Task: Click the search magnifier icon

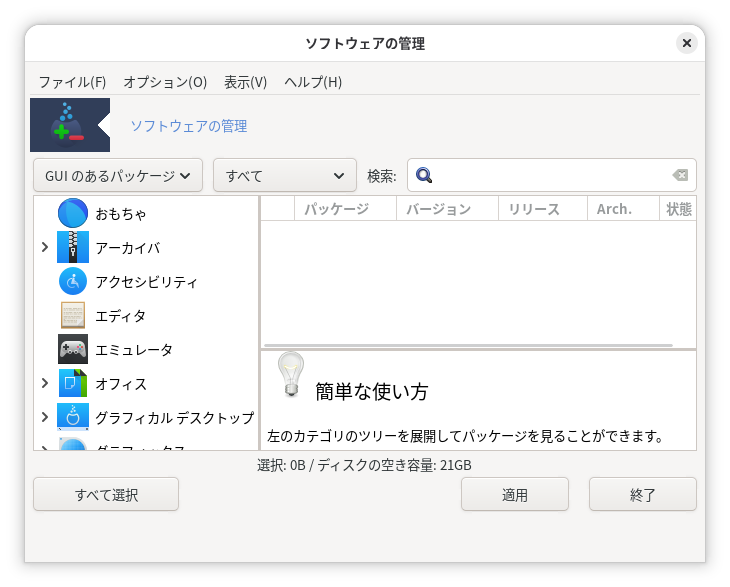Action: pos(424,175)
